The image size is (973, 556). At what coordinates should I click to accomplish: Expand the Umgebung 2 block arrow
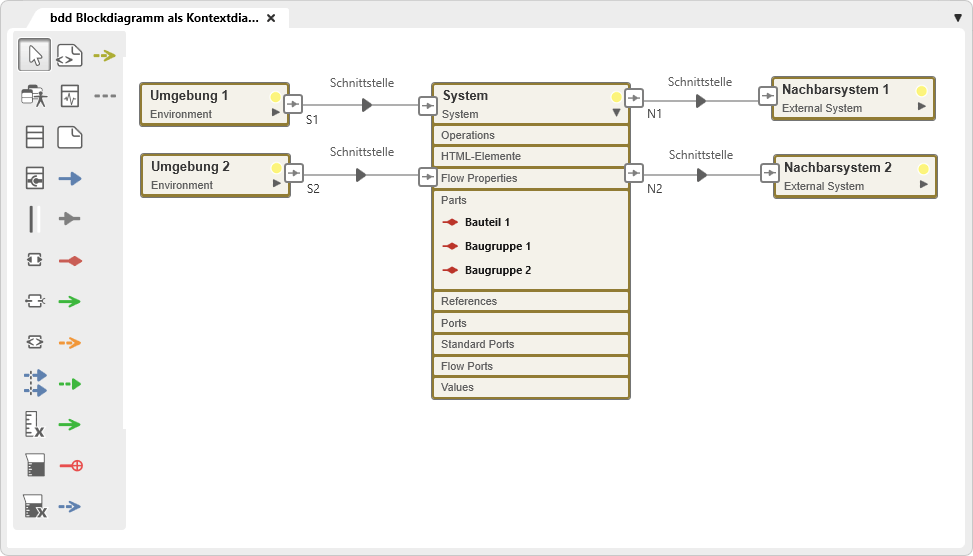(276, 184)
